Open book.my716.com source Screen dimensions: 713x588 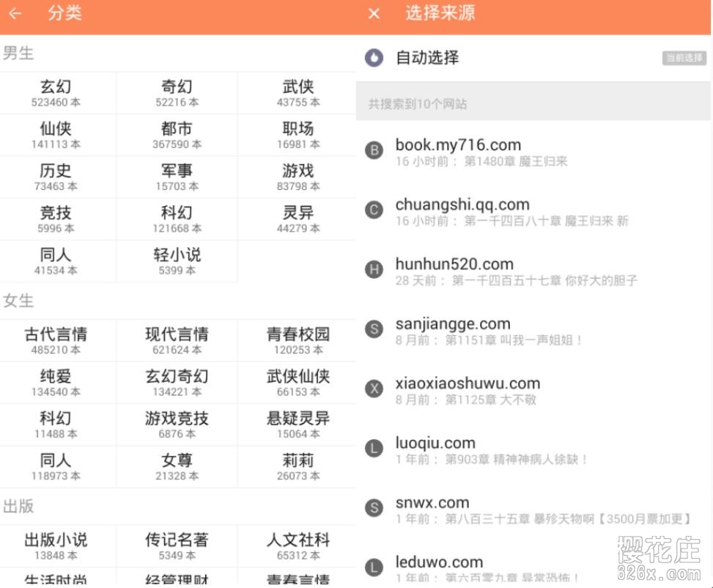point(533,152)
